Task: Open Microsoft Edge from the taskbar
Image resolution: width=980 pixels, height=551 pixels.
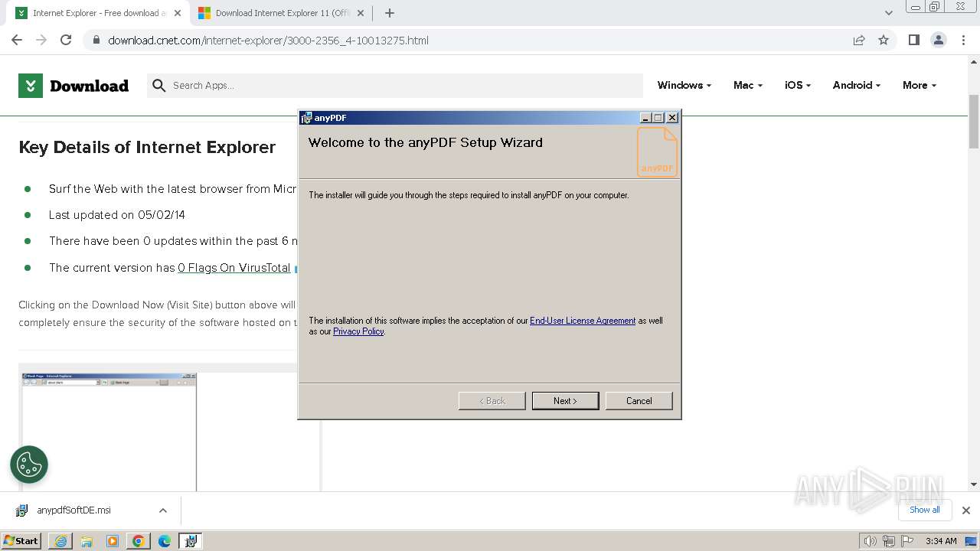Action: 165,541
